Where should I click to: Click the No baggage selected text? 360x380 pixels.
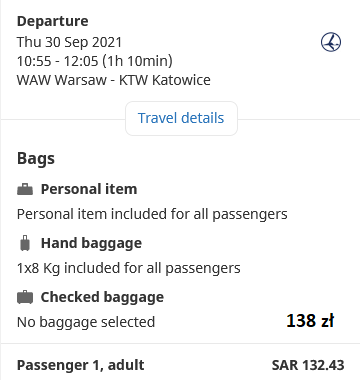pyautogui.click(x=86, y=322)
